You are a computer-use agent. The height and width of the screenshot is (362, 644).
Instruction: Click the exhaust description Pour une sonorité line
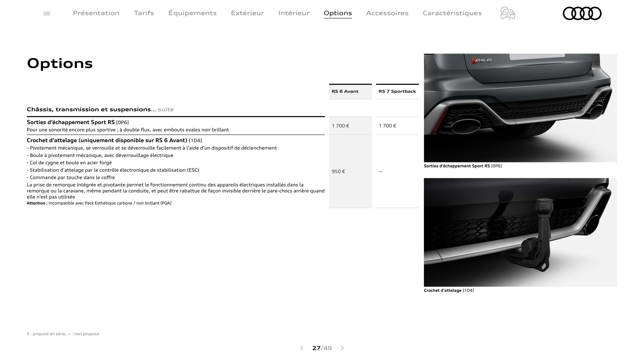128,130
